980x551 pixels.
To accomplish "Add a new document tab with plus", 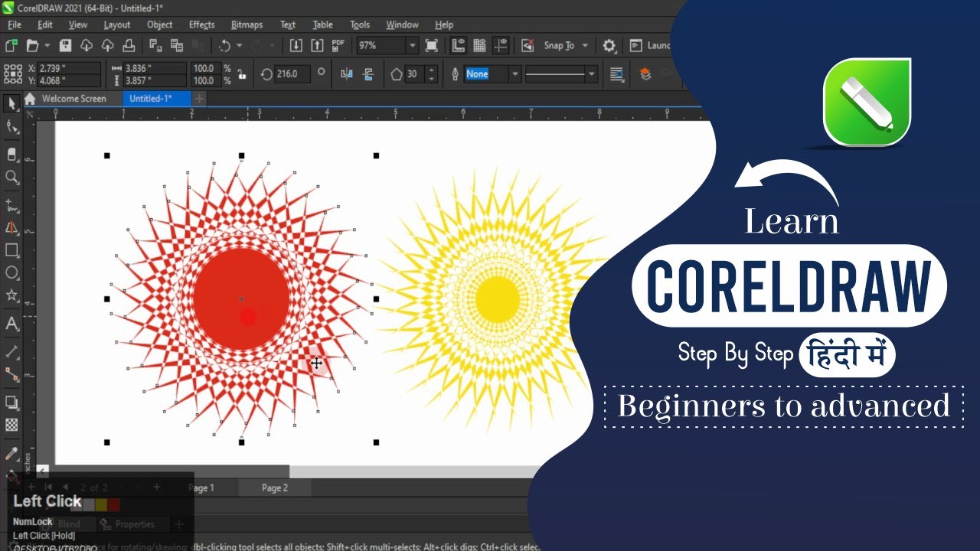I will 199,99.
